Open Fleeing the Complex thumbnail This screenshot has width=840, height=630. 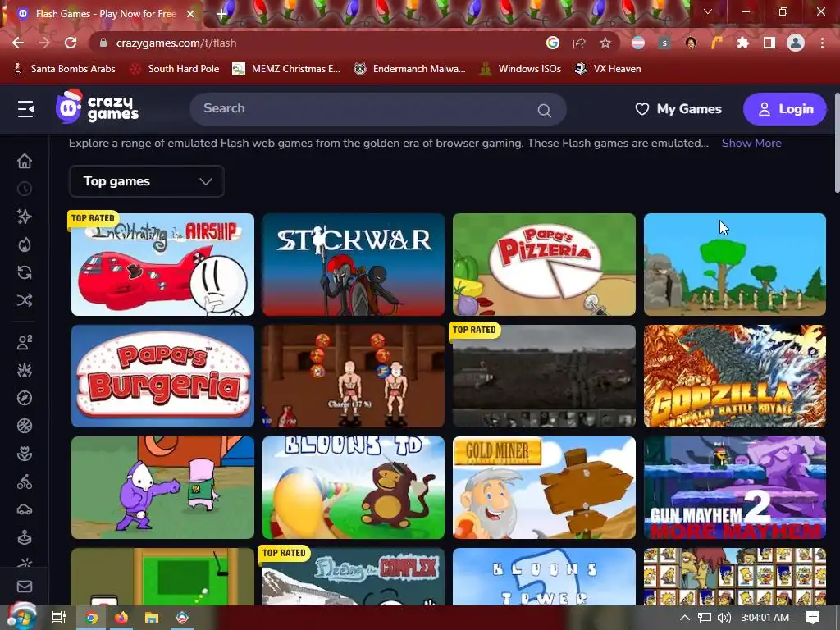tap(354, 577)
